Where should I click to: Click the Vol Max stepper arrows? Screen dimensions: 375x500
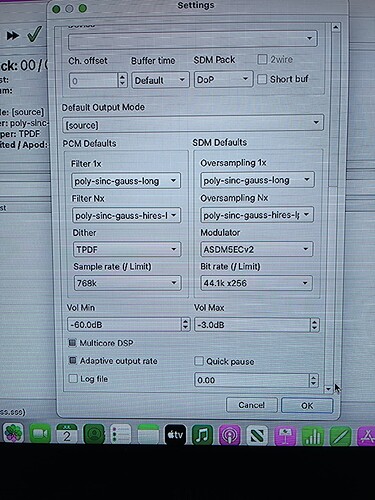click(314, 325)
